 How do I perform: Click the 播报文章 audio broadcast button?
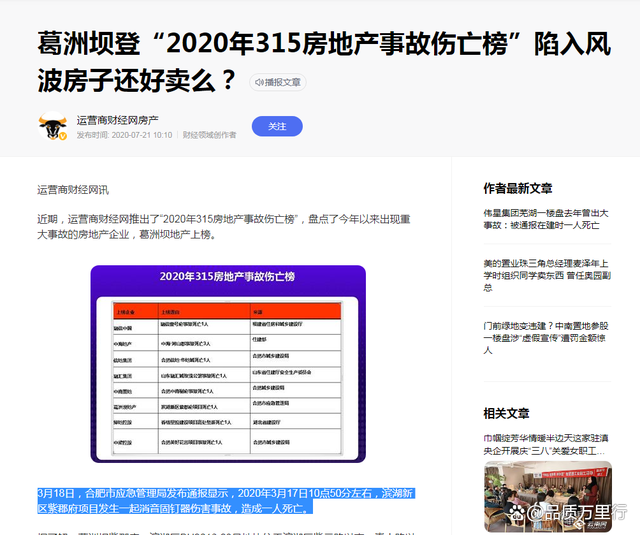[278, 82]
